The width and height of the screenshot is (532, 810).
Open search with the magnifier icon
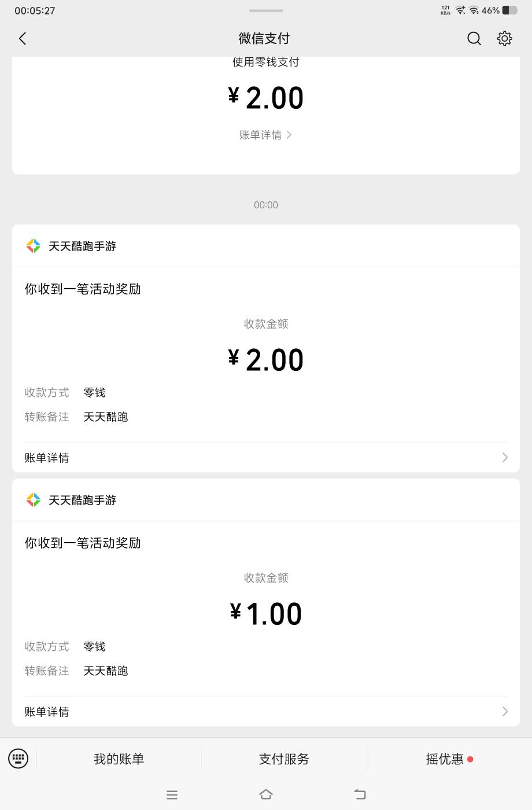click(x=474, y=39)
